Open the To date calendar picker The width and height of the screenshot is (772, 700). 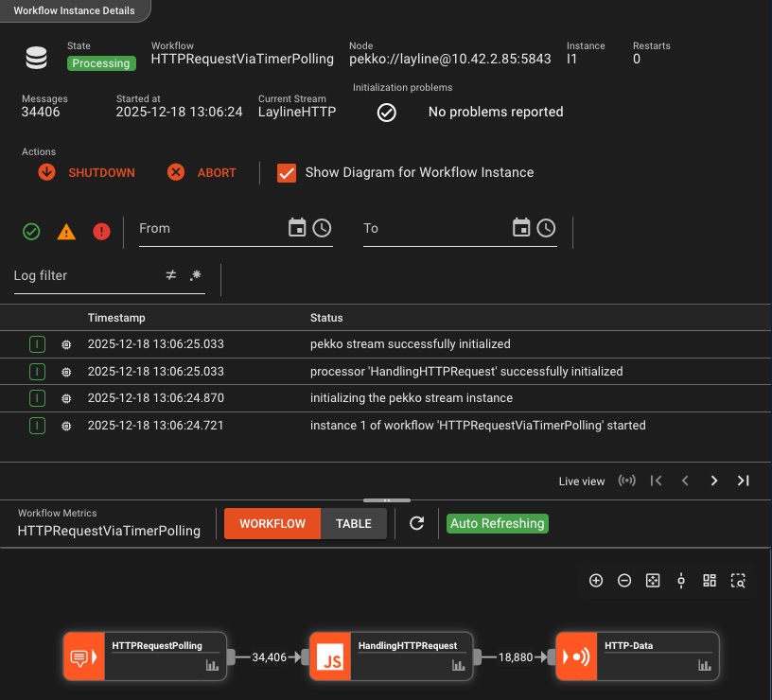[520, 227]
